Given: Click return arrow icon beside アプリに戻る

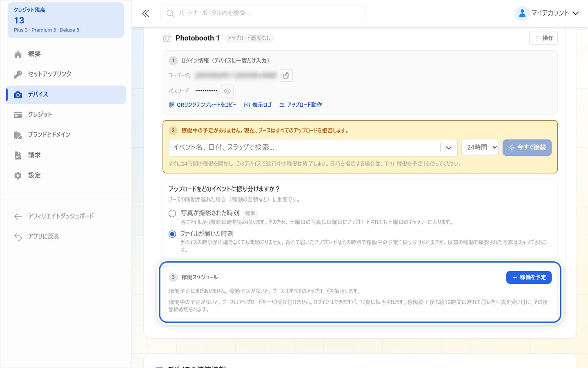Looking at the screenshot, I should [18, 237].
